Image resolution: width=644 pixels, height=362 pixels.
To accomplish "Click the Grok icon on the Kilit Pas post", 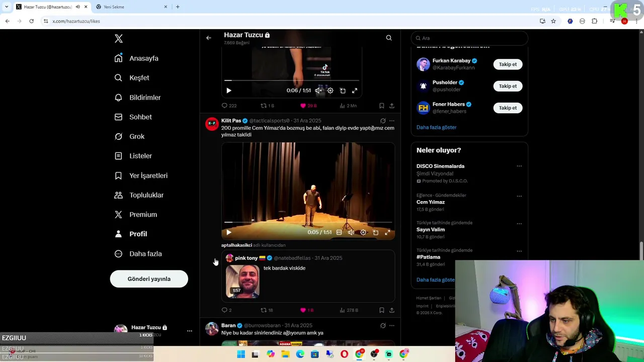I will click(383, 121).
